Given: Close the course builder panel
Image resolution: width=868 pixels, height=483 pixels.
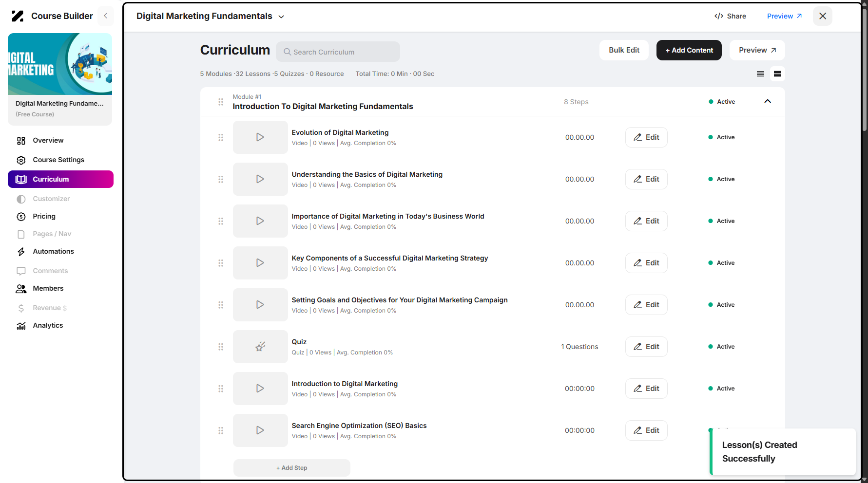Looking at the screenshot, I should pos(823,16).
